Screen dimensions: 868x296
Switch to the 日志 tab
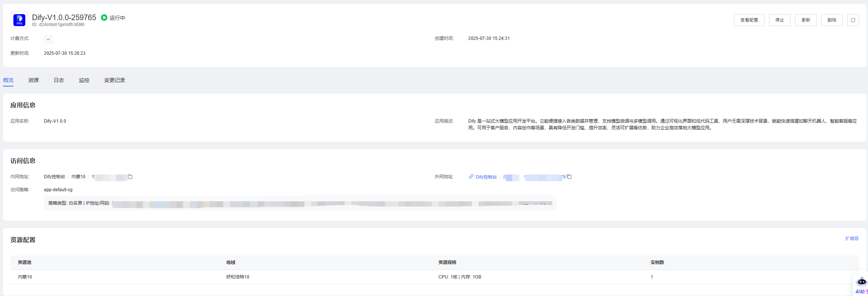(59, 80)
